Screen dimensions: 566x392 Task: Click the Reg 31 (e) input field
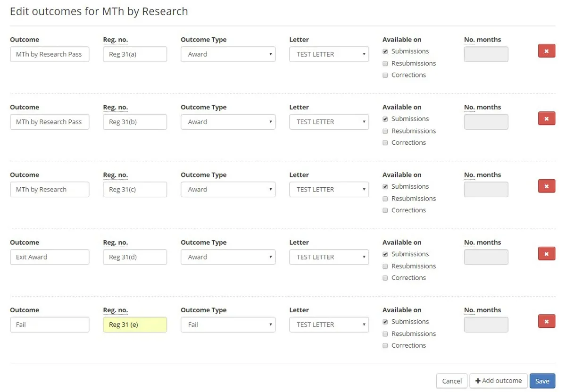[135, 325]
